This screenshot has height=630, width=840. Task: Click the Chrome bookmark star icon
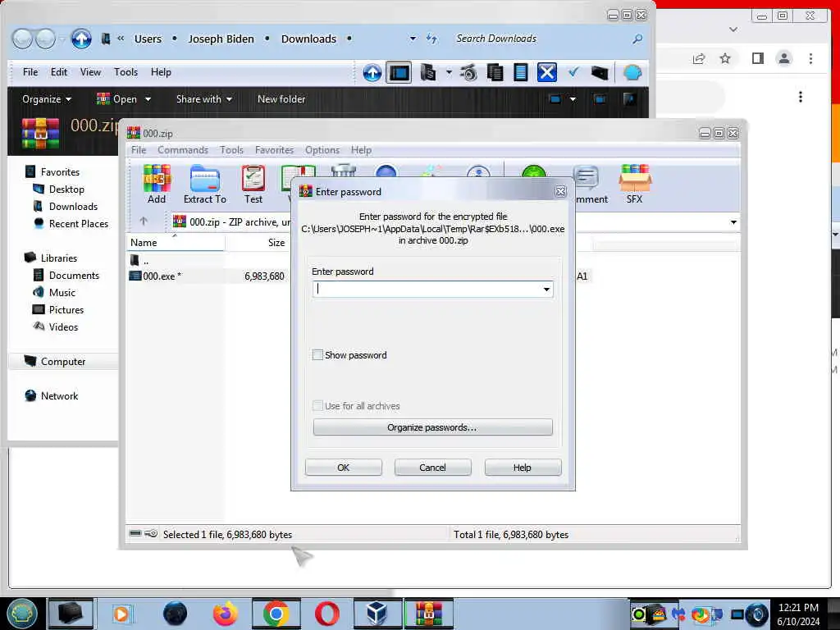point(725,58)
